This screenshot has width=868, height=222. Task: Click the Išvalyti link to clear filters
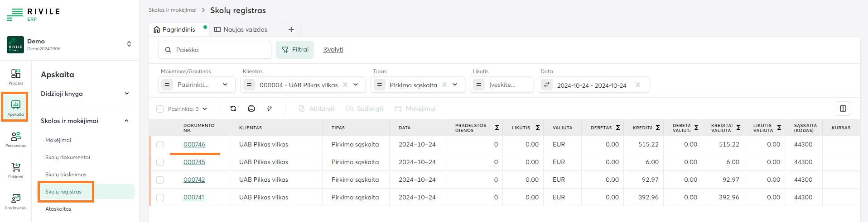333,50
